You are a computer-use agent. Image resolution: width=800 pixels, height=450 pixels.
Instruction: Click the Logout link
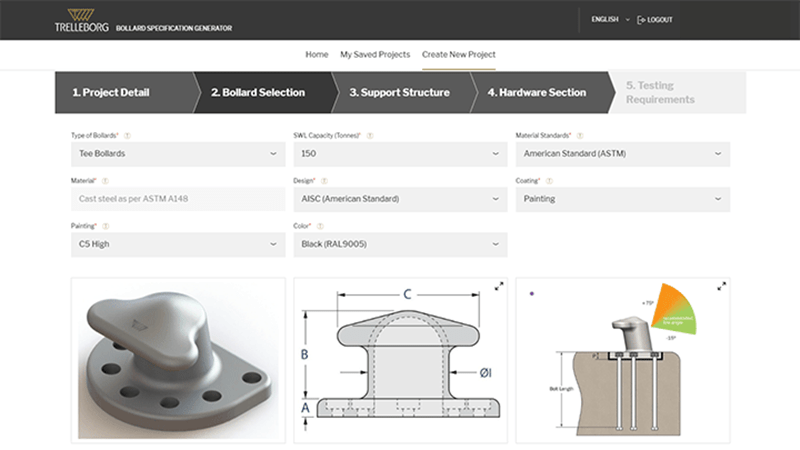coord(655,19)
